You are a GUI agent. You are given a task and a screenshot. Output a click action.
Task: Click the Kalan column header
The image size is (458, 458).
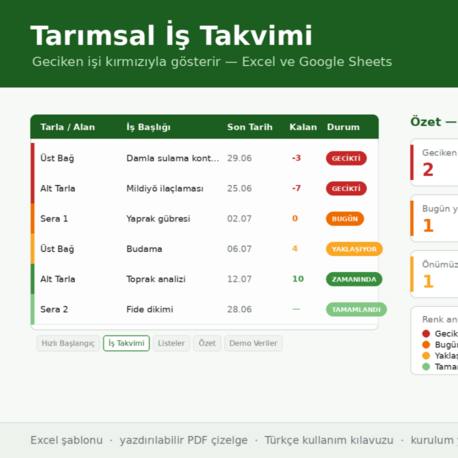(303, 127)
